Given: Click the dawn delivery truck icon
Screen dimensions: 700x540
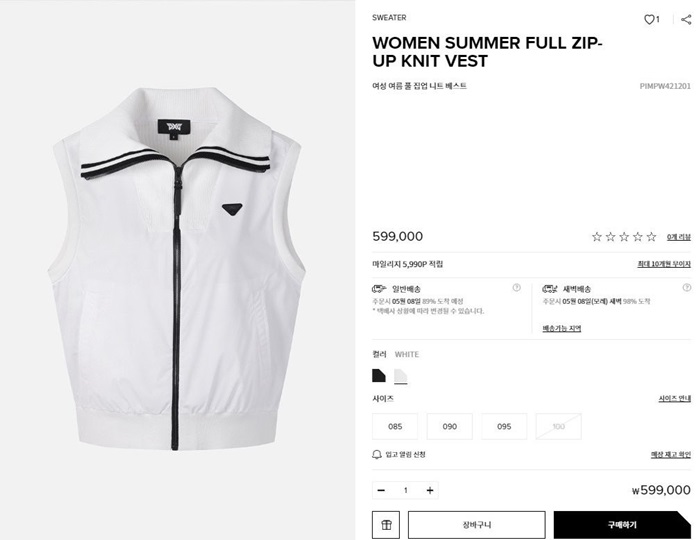Looking at the screenshot, I should (x=550, y=289).
